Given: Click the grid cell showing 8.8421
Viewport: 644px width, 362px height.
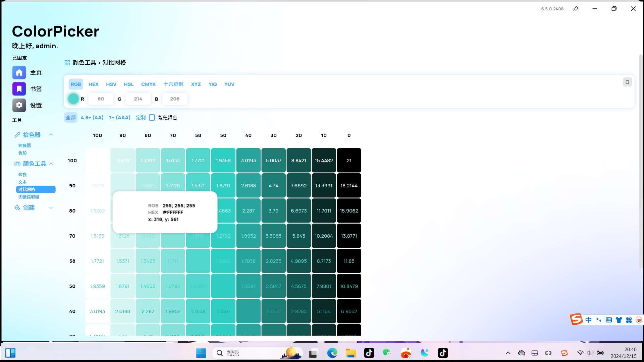Looking at the screenshot, I should [299, 161].
